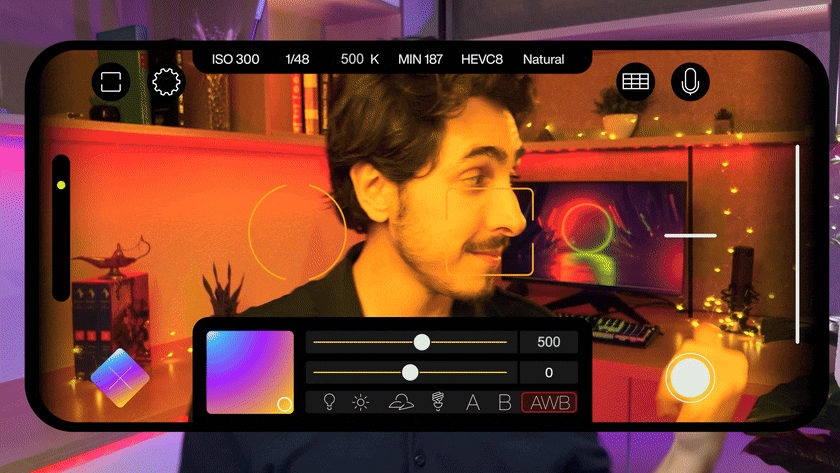Screen dimensions: 840x473
Task: Click the horizontal marker on the right zoom slider
Action: 690,235
